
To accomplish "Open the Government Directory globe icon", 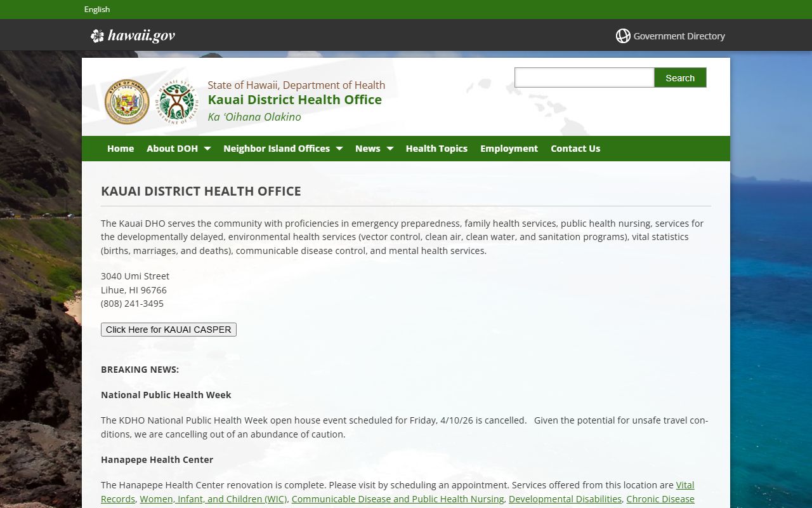I will (623, 36).
